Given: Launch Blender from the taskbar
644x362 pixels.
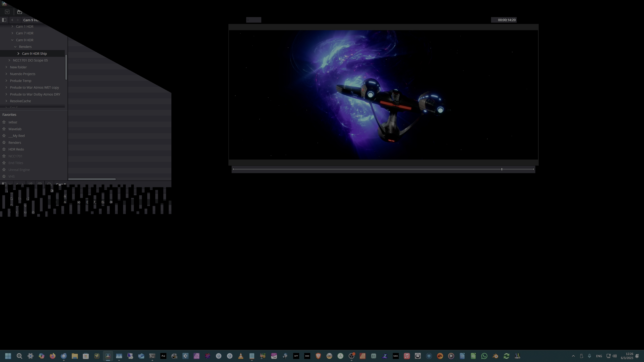Looking at the screenshot, I should pos(495,356).
